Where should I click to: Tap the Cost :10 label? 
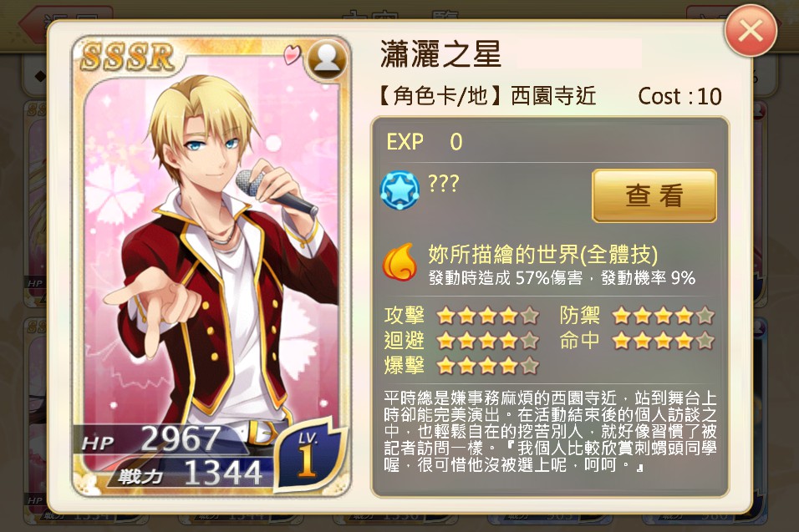[679, 96]
